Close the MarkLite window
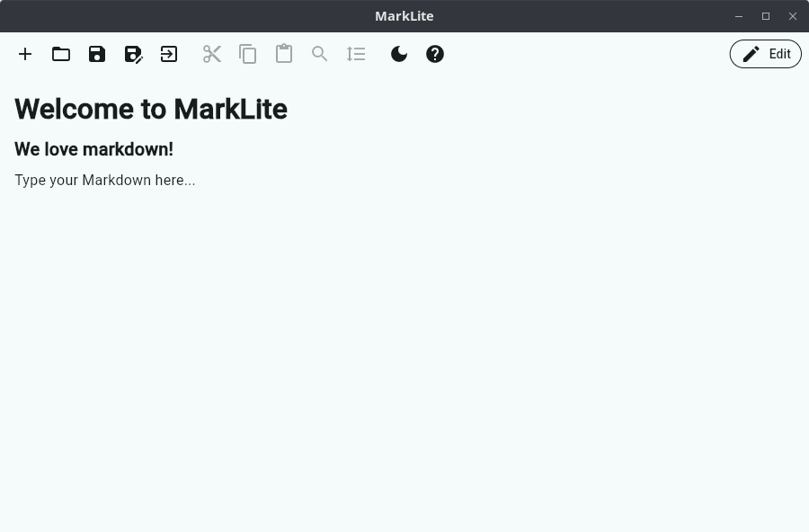 [793, 16]
